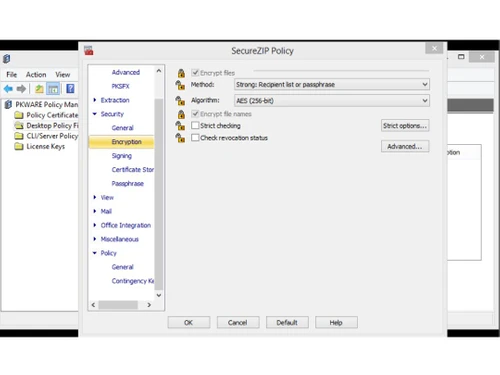Open the Advanced... button
The width and height of the screenshot is (500, 375).
pyautogui.click(x=405, y=146)
